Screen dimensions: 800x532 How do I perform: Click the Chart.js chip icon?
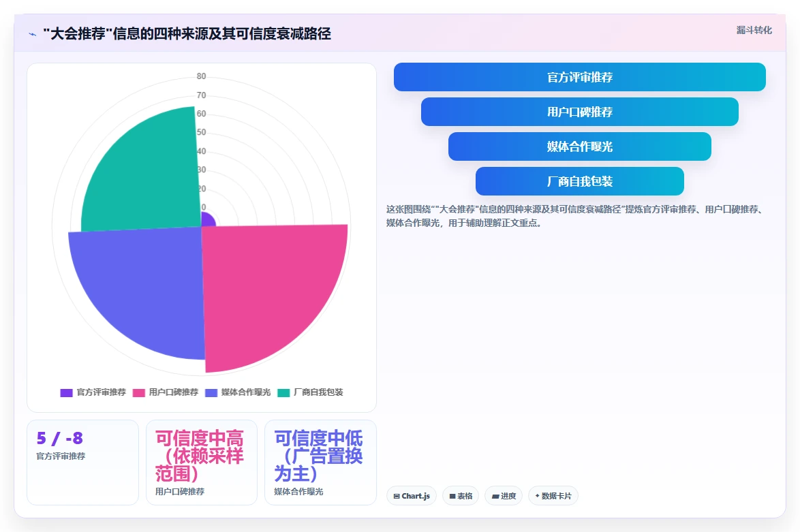[x=397, y=497]
